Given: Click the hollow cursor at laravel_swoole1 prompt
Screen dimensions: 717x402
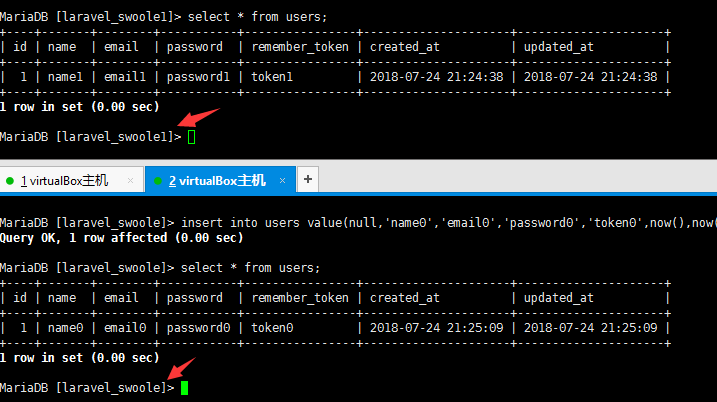Looking at the screenshot, I should [x=192, y=137].
